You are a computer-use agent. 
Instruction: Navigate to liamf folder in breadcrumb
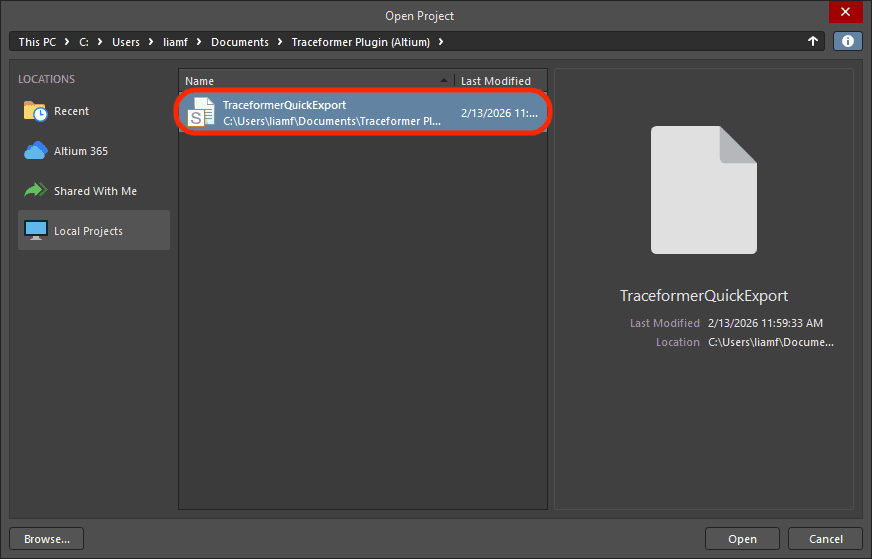(x=176, y=42)
